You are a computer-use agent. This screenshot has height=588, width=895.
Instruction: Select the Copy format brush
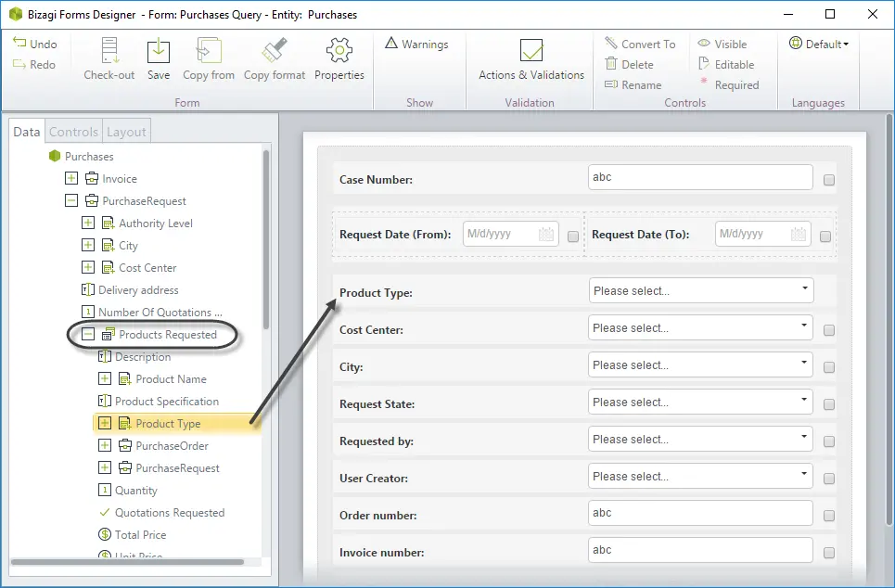pos(274,50)
